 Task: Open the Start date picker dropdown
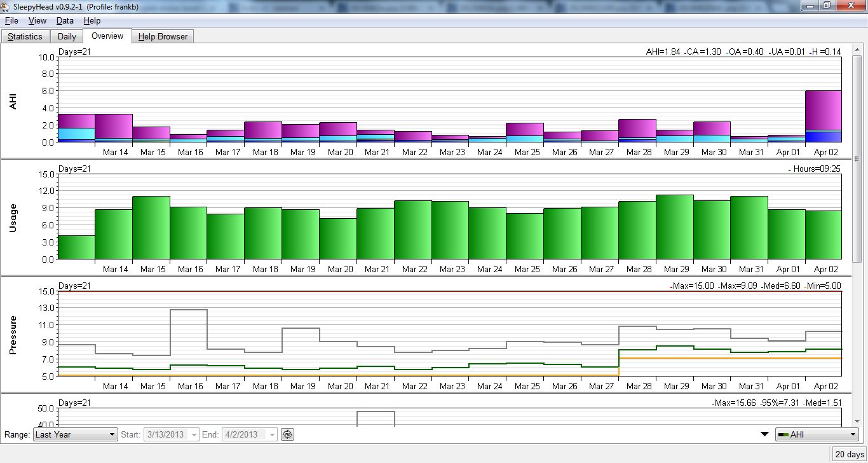pos(194,434)
